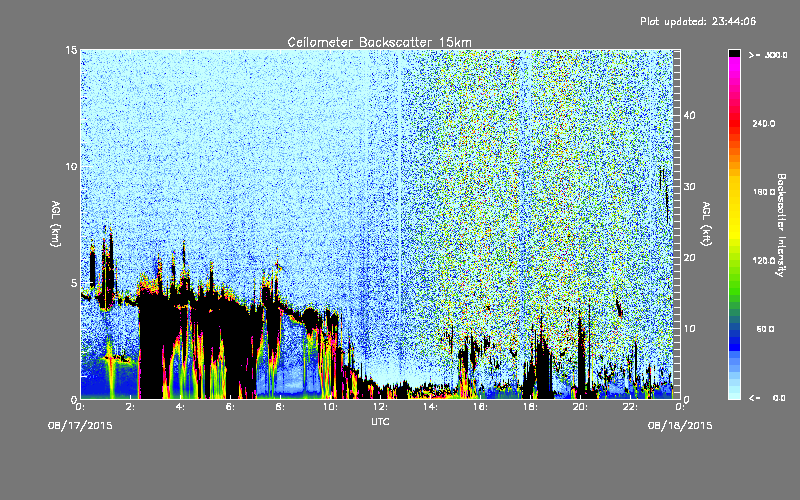Click the '180.0' colorbar label

pyautogui.click(x=764, y=192)
